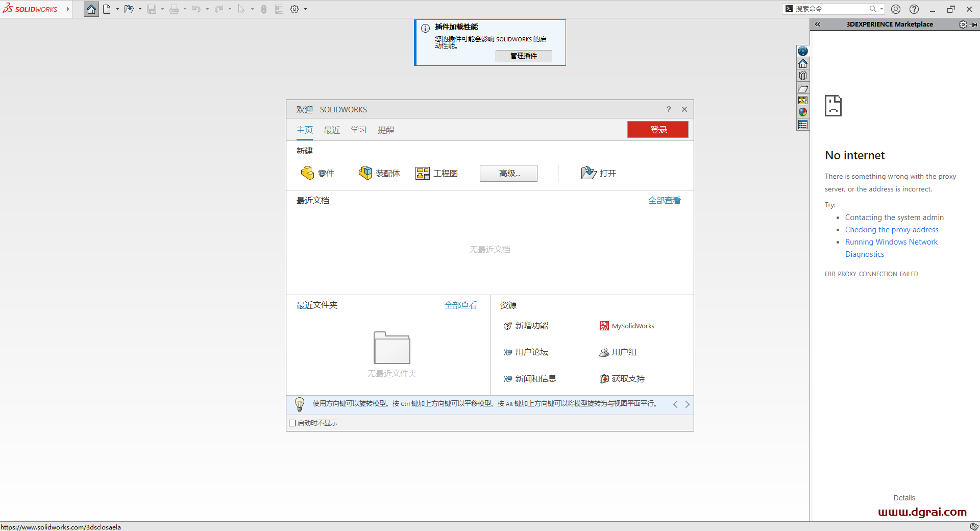Open the Custom Properties task pane tab
The height and width of the screenshot is (531, 980).
803,125
